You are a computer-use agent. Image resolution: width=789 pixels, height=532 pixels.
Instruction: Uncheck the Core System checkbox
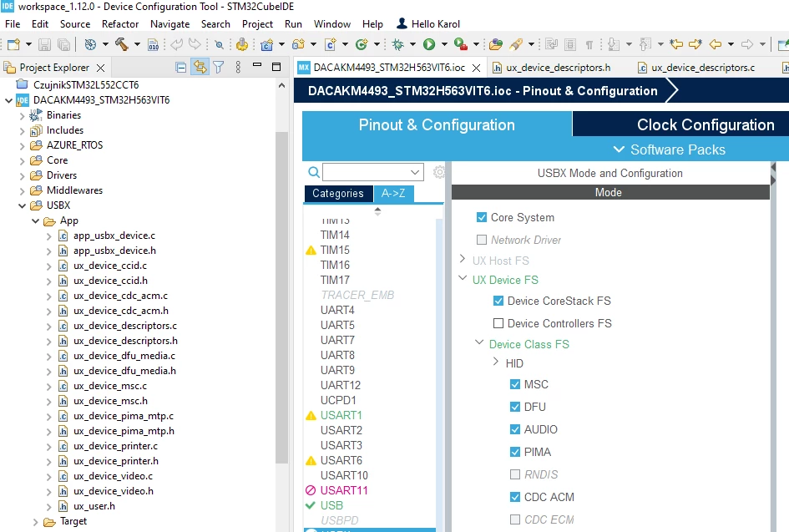click(x=482, y=217)
